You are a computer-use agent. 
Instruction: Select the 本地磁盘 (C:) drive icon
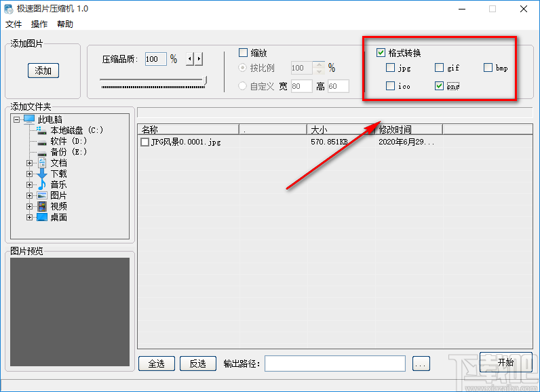(41, 131)
